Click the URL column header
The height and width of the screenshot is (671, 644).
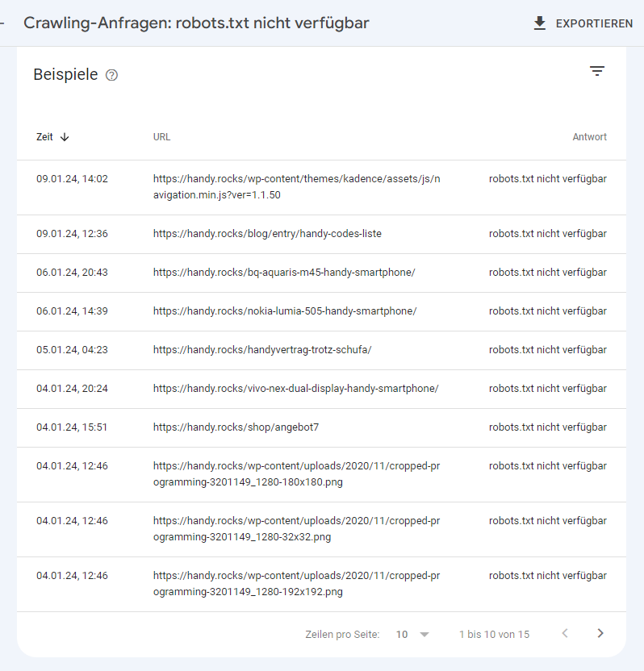[161, 137]
